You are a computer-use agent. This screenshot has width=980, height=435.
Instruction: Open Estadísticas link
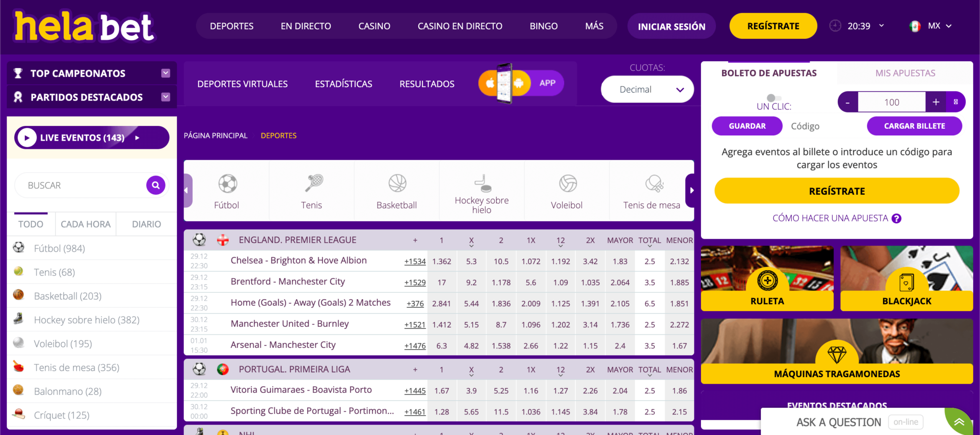(x=344, y=84)
